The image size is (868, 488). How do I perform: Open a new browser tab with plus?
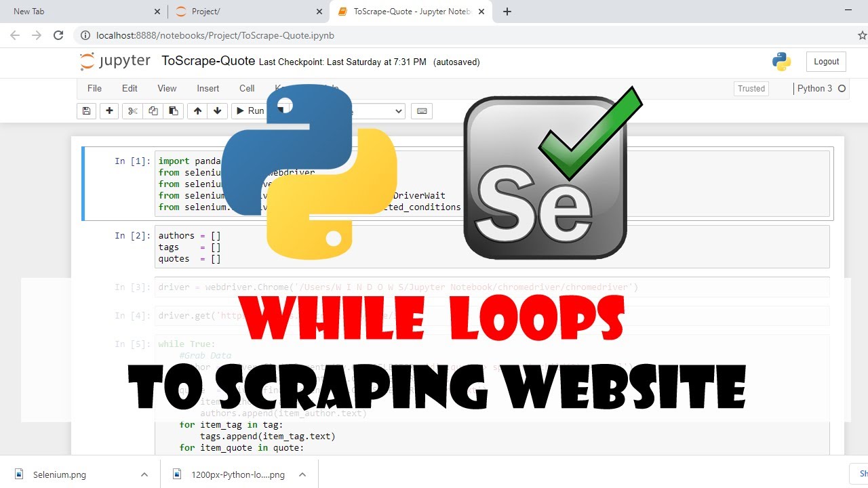point(507,12)
